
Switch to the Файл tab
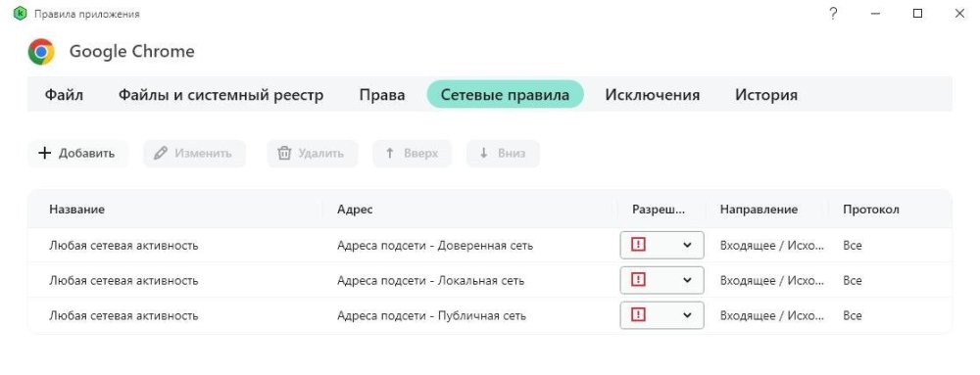coord(64,95)
